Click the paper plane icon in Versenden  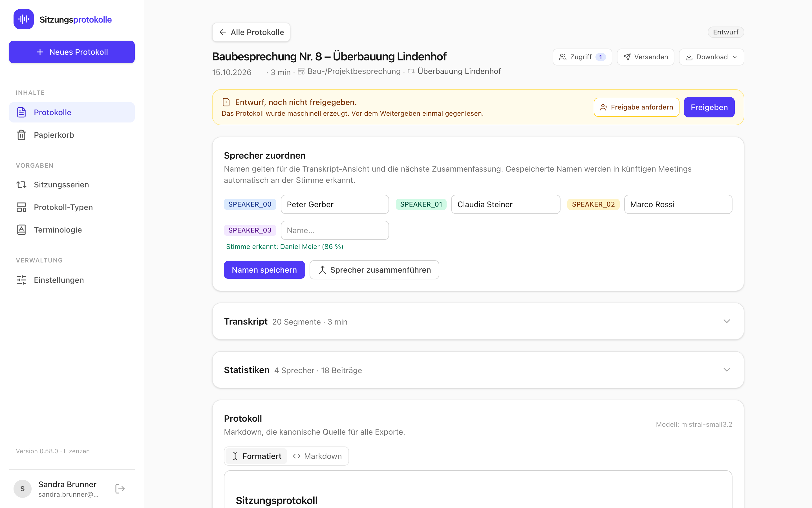(x=627, y=57)
